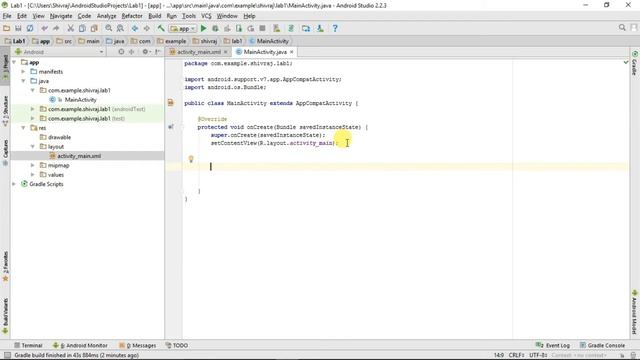Open the Gradle Console tool window
Viewport: 640px width, 360px height.
(x=602, y=345)
